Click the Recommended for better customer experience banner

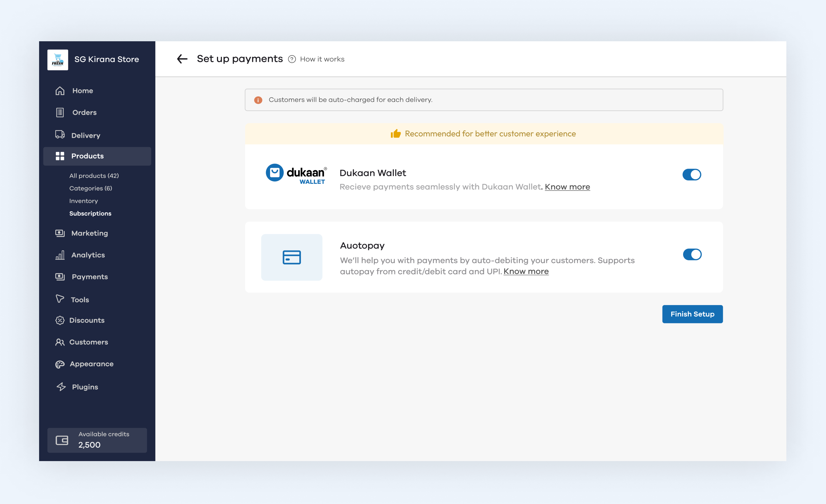click(x=484, y=134)
